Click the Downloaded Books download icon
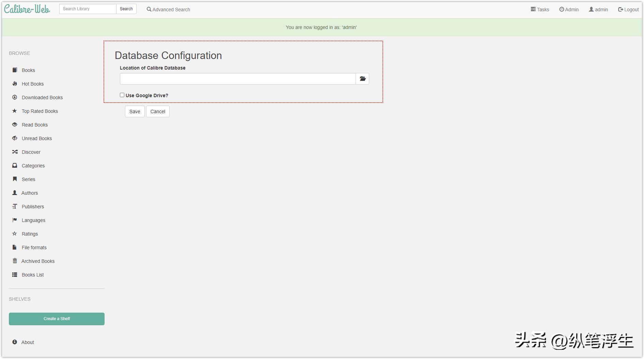 (15, 97)
